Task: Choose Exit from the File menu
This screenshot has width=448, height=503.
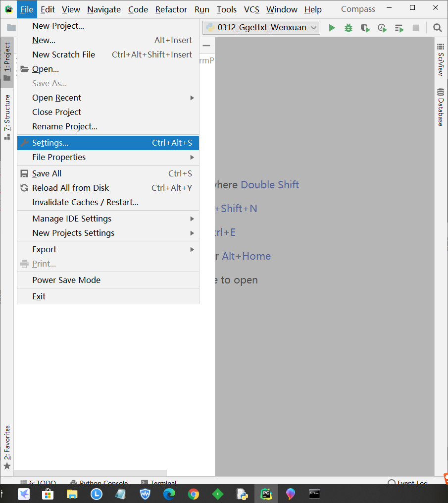Action: 108,296
